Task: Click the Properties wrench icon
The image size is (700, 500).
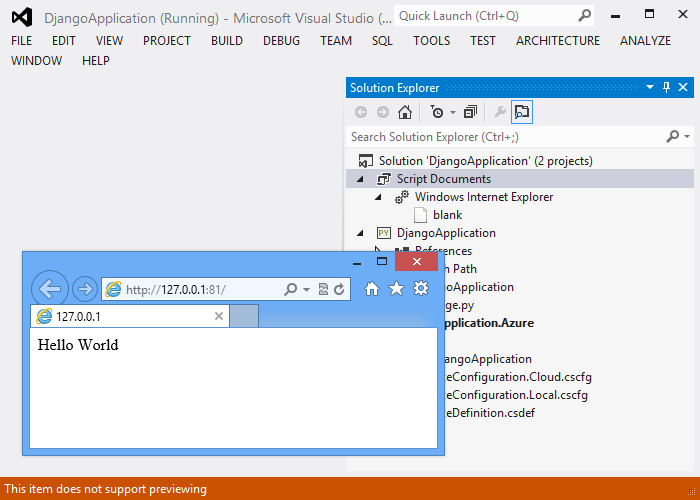Action: click(500, 112)
